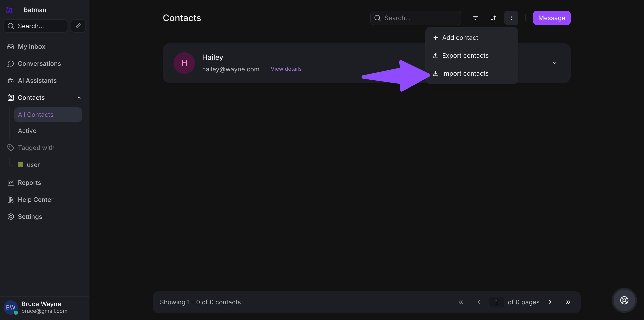Screen dimensions: 644x320
Task: Click the sort contacts arrows icon
Action: point(493,18)
